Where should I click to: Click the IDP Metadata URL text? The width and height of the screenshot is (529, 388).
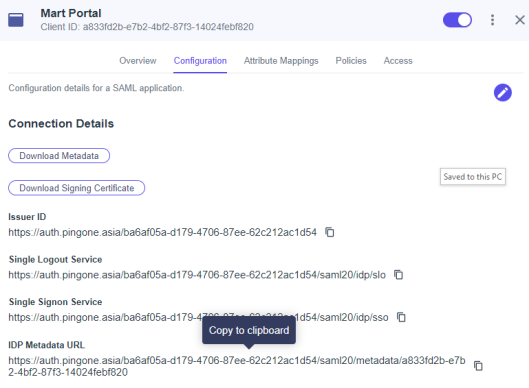click(x=237, y=366)
